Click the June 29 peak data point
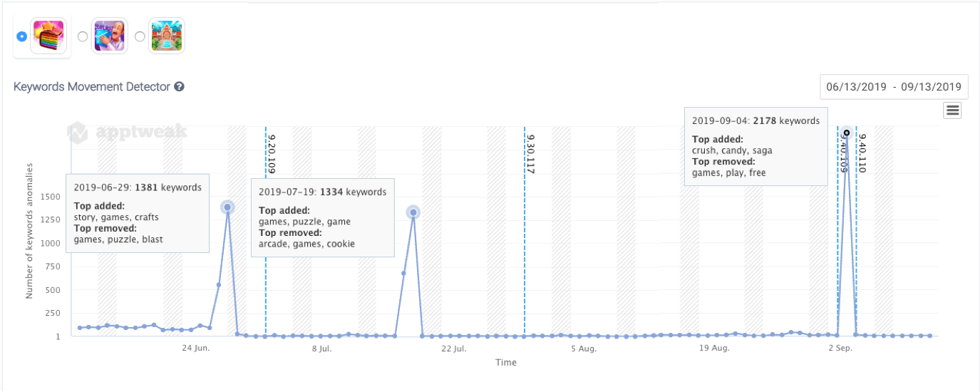This screenshot has height=392, width=980. (x=227, y=207)
